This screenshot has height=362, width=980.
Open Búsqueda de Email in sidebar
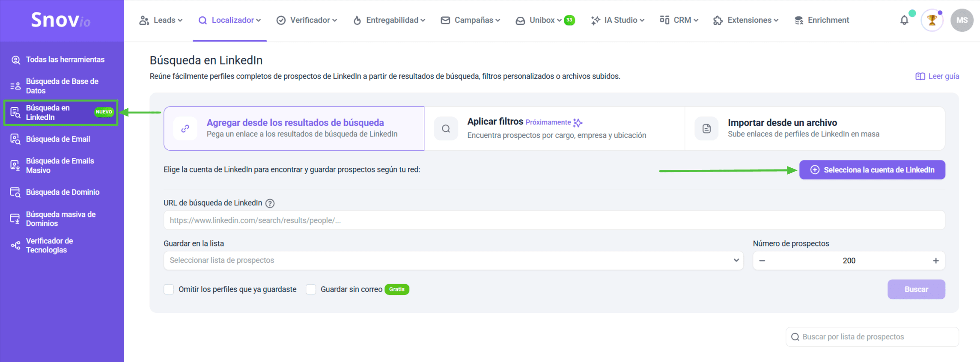click(x=58, y=139)
